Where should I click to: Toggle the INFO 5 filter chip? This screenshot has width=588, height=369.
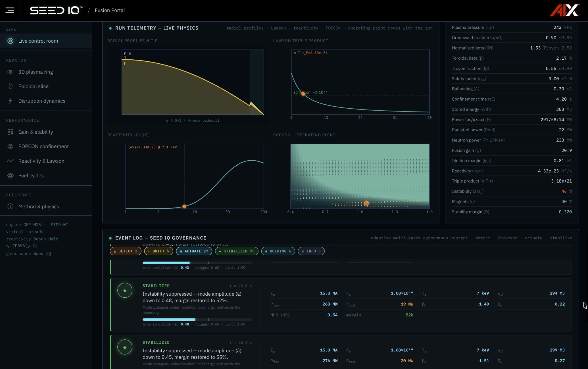coord(311,251)
